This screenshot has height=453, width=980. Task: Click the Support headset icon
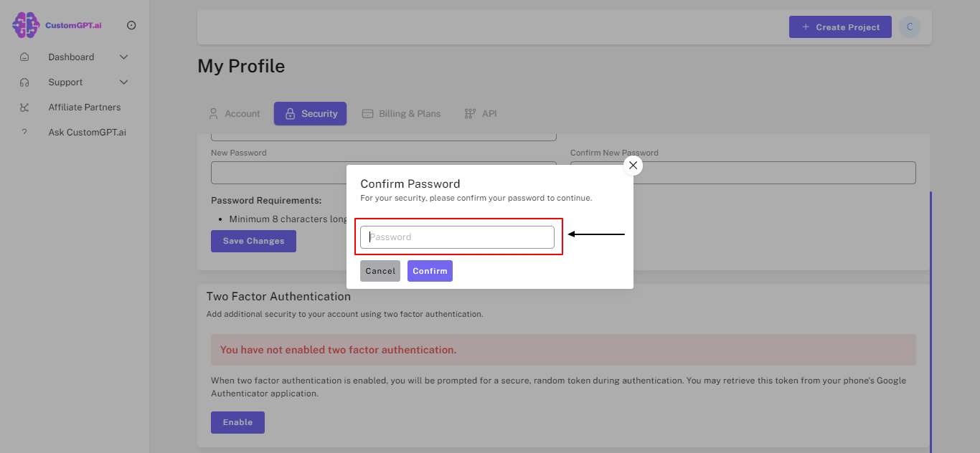click(x=25, y=82)
